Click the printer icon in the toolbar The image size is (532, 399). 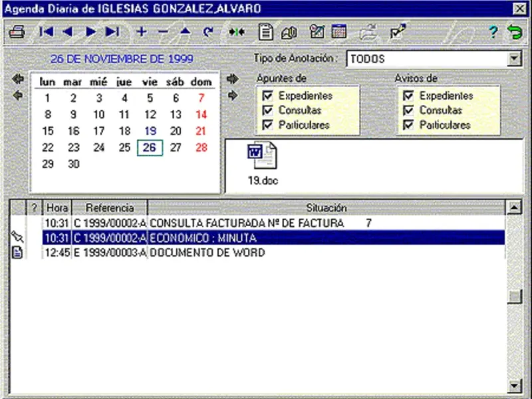(17, 32)
